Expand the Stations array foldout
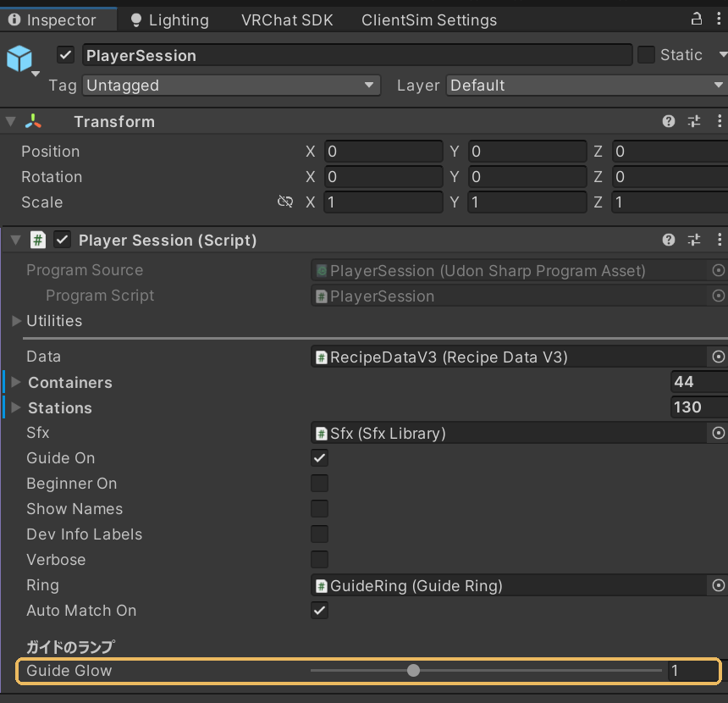The image size is (728, 703). [x=16, y=407]
